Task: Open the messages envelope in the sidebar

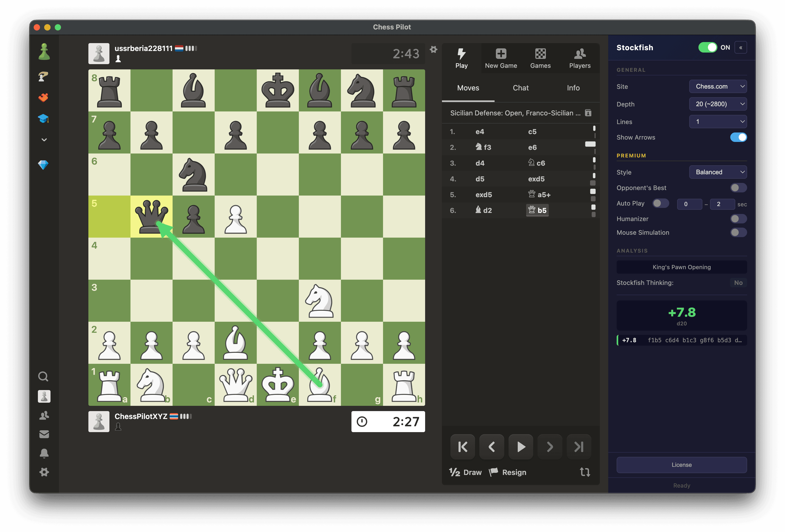Action: (44, 434)
